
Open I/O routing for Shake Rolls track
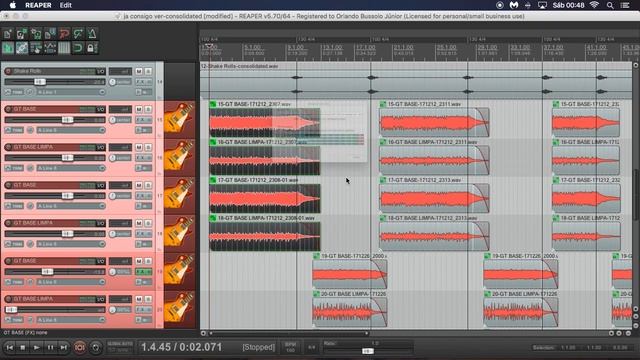point(100,71)
